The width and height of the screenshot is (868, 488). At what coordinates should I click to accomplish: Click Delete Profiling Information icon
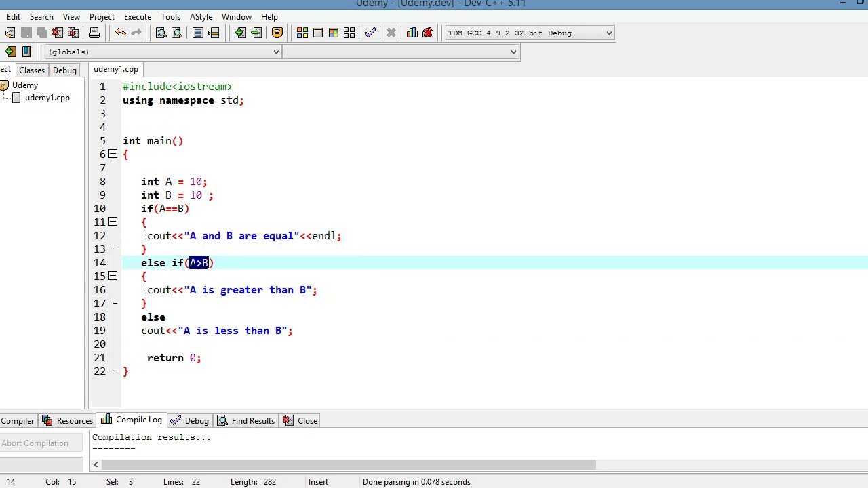point(428,33)
